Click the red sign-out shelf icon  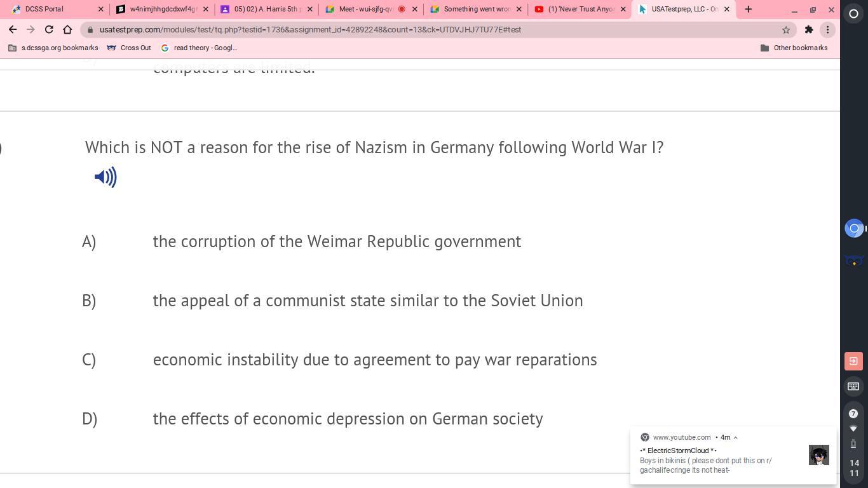coord(853,361)
